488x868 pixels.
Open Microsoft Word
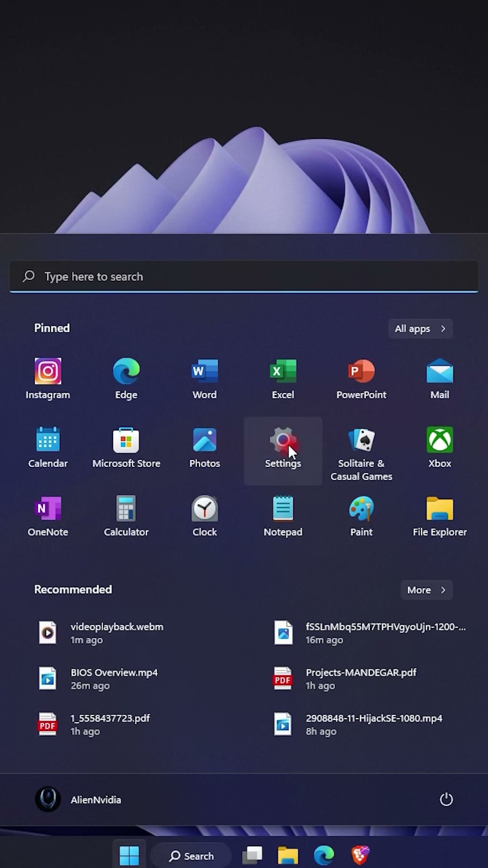tap(205, 379)
